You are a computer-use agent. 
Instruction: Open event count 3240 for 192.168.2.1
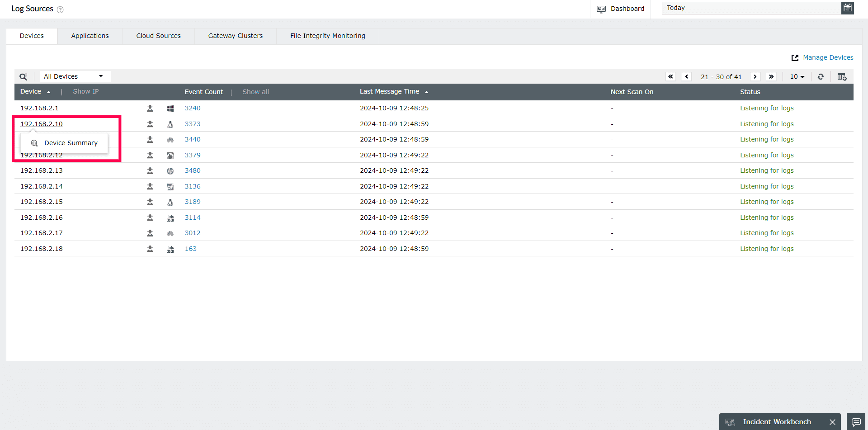tap(193, 109)
